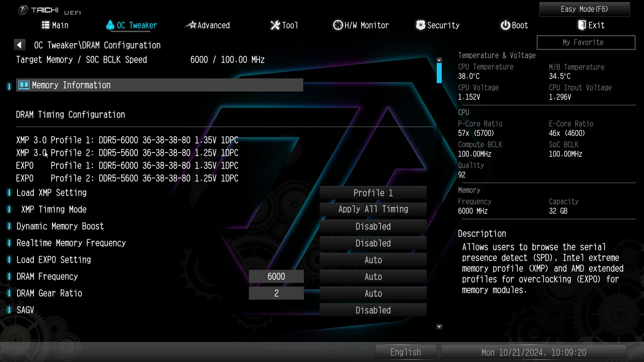
Task: Change SAGV from Disabled
Action: coord(373,310)
